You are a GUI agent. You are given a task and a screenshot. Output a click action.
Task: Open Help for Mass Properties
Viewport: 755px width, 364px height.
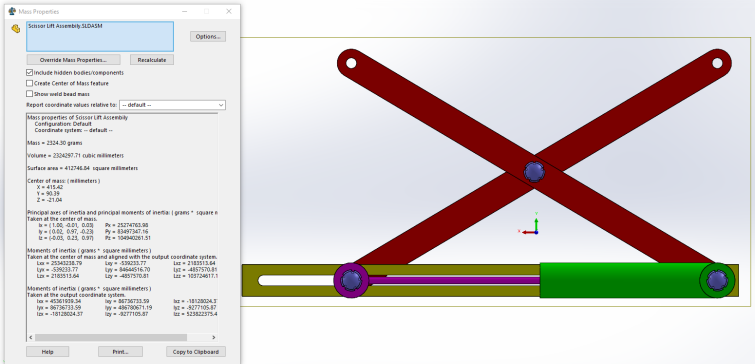(47, 352)
